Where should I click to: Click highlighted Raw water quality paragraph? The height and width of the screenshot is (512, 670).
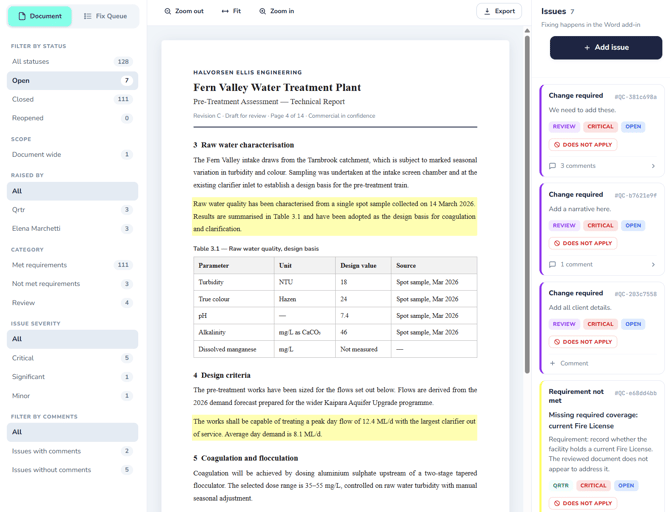click(335, 216)
